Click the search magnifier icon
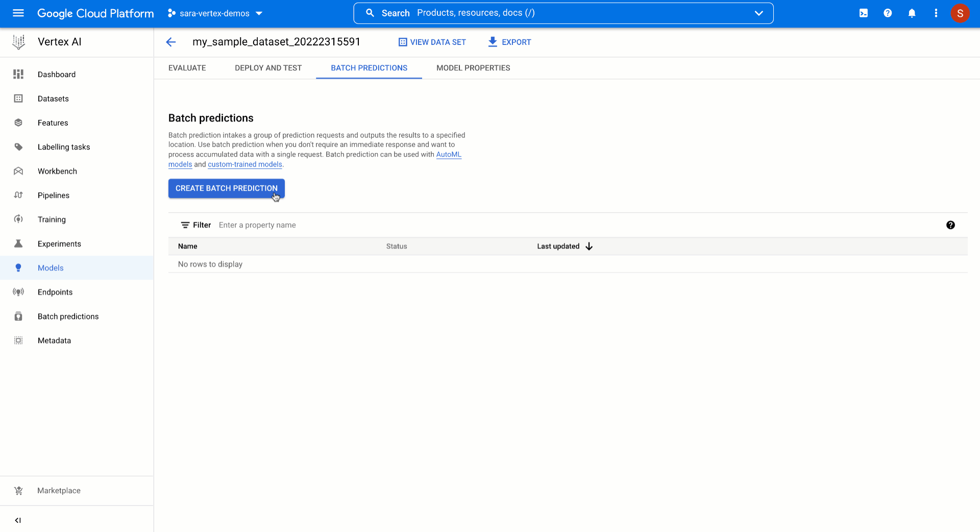 370,13
